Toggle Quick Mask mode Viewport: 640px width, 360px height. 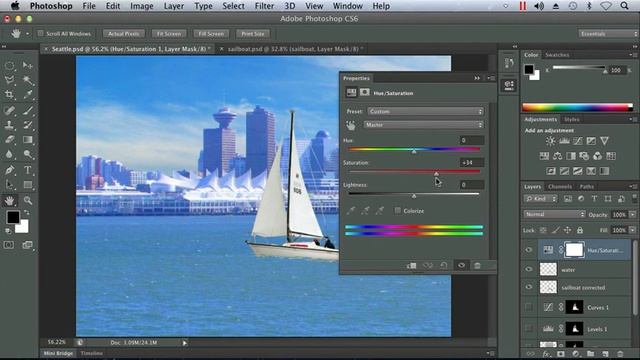pos(9,245)
